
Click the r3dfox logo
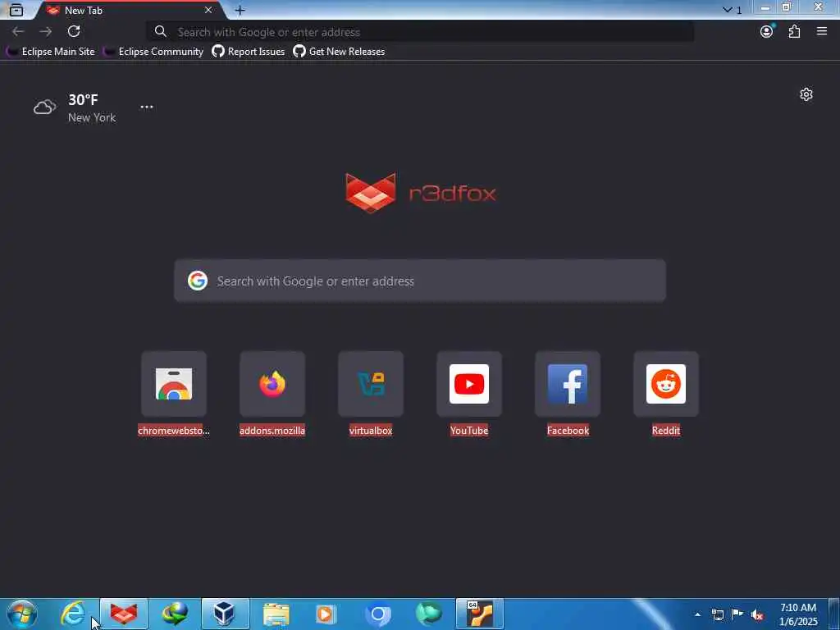pos(421,193)
